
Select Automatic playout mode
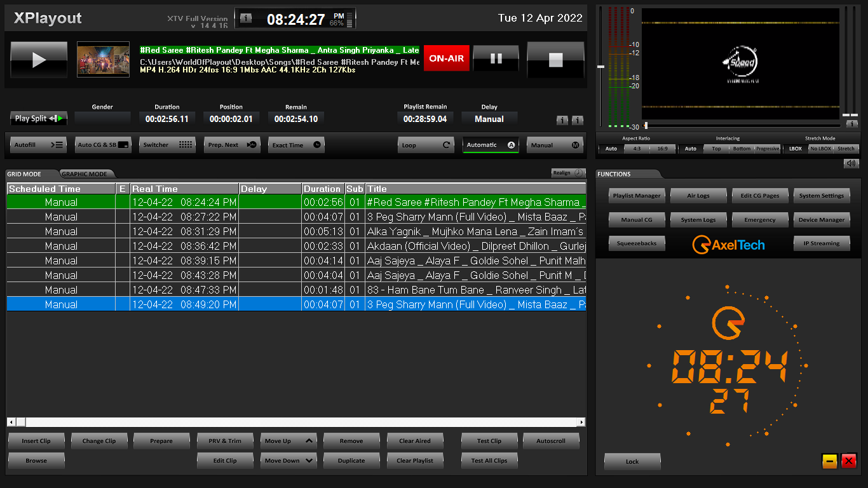coord(491,145)
